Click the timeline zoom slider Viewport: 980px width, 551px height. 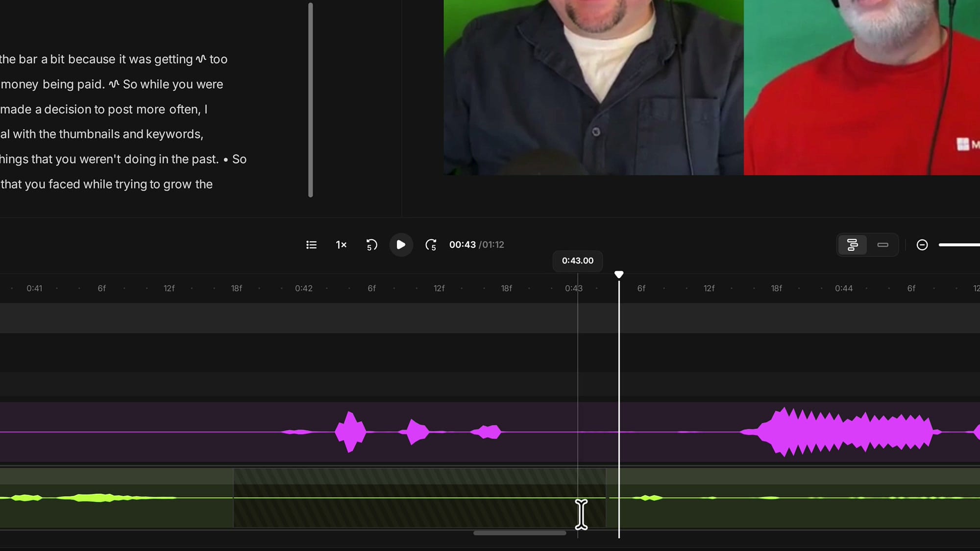click(959, 244)
